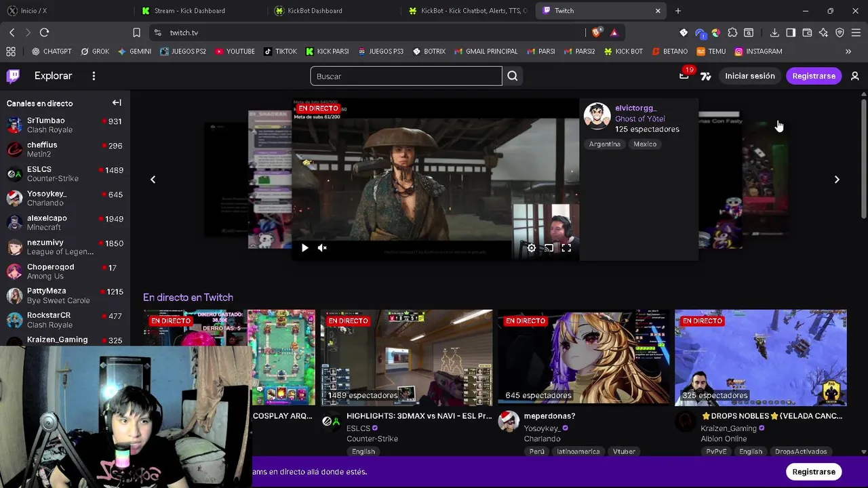
Task: Open the 'meperdonas?' stream title
Action: pos(549,416)
